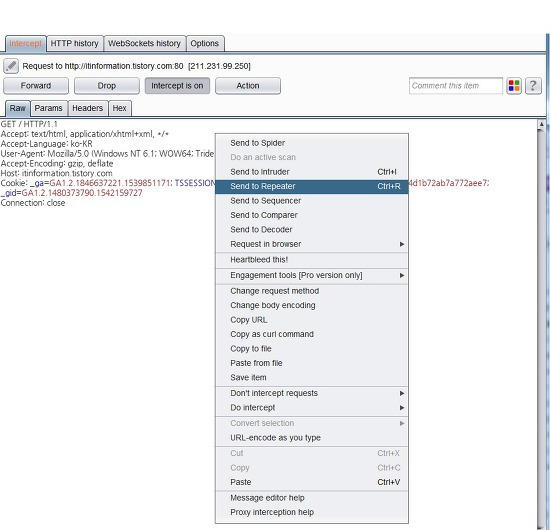
Task: Go to the Options tab
Action: pos(205,43)
